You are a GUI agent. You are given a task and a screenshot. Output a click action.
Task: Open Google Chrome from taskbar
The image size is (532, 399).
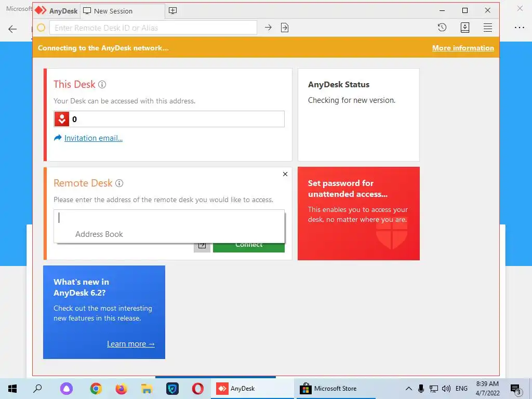pyautogui.click(x=96, y=389)
